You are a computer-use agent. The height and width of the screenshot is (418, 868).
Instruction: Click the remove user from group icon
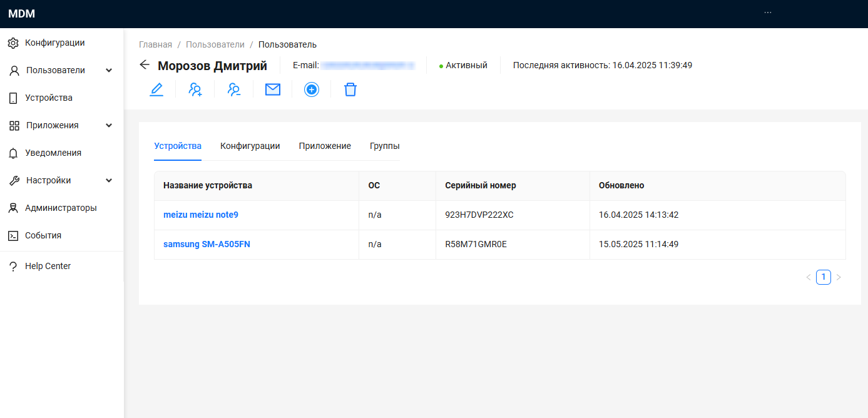click(x=234, y=89)
